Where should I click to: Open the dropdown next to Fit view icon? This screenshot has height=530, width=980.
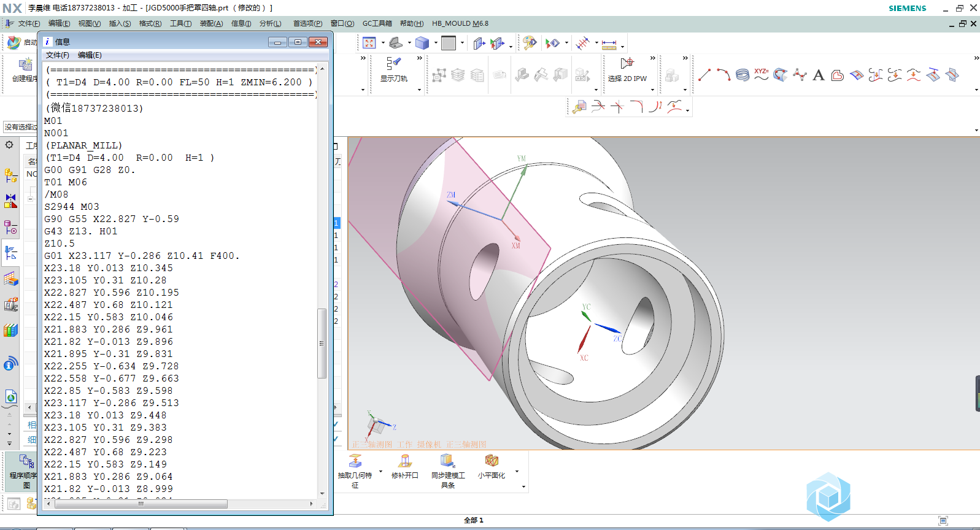[383, 44]
